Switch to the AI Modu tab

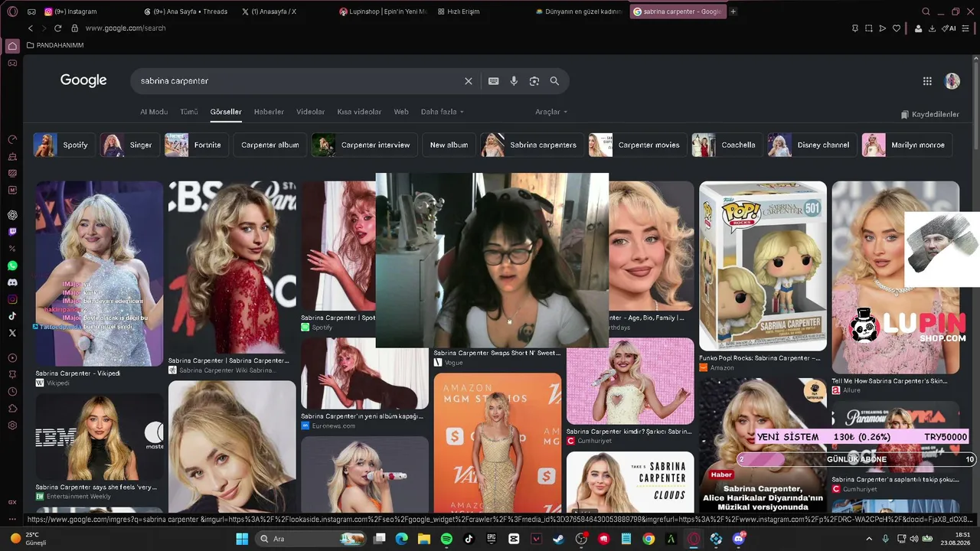coord(154,112)
